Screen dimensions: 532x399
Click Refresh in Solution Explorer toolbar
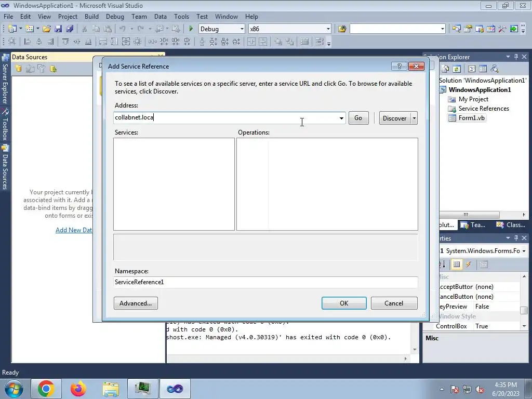pos(457,69)
